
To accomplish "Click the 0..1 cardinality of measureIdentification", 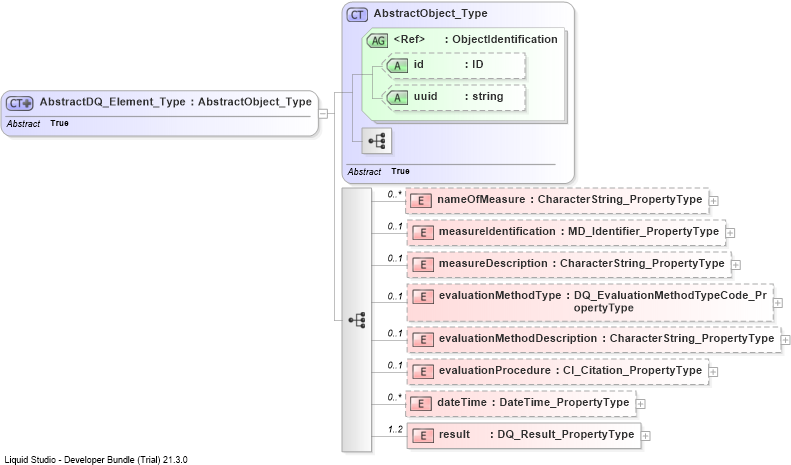I will coord(396,226).
